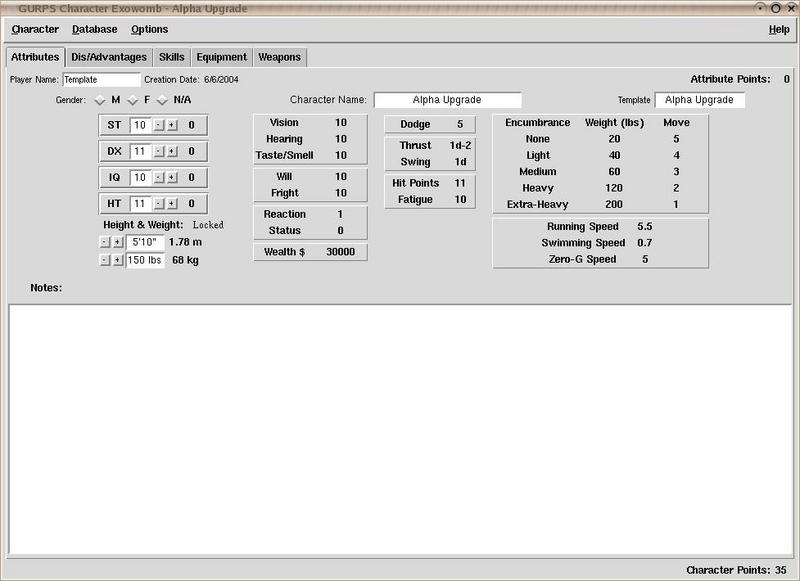The height and width of the screenshot is (581, 800).
Task: Click the Attribute Points label
Action: tap(730, 80)
